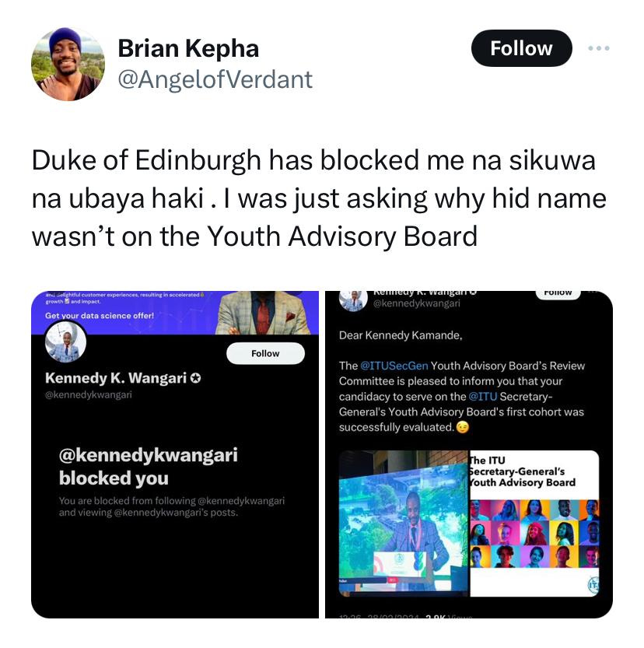Click the verified badge next to Kennedy K. Wangari
644x648 pixels.
point(196,378)
